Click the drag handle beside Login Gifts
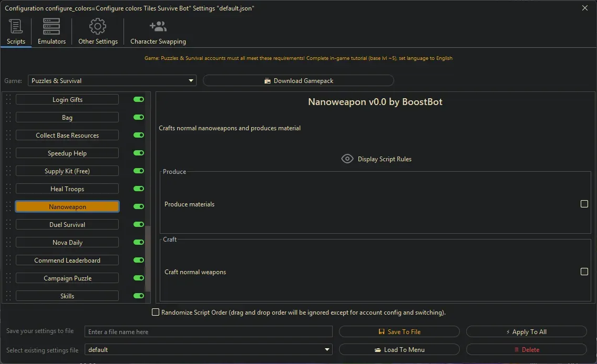Viewport: 597px width, 364px height. point(8,100)
